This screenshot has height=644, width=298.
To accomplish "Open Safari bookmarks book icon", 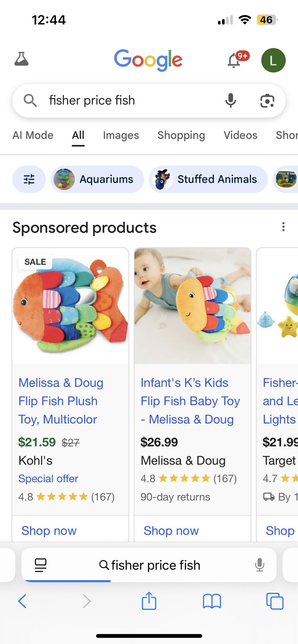I will (x=212, y=601).
